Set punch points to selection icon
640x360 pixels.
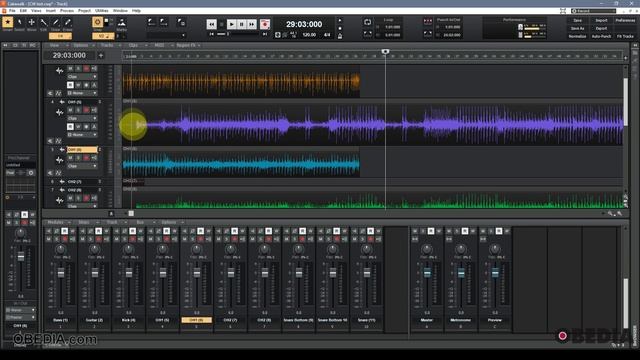[x=428, y=34]
